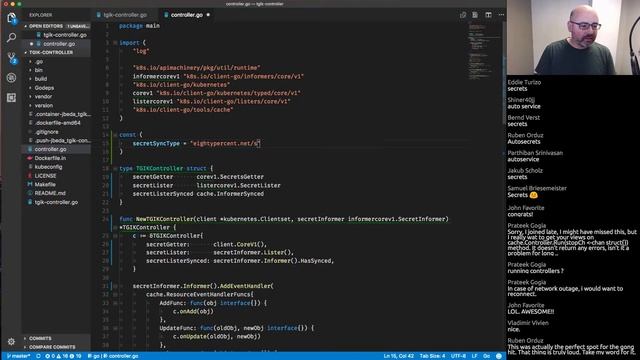The width and height of the screenshot is (640, 360).
Task: Open the README.md file
Action: pyautogui.click(x=57, y=193)
